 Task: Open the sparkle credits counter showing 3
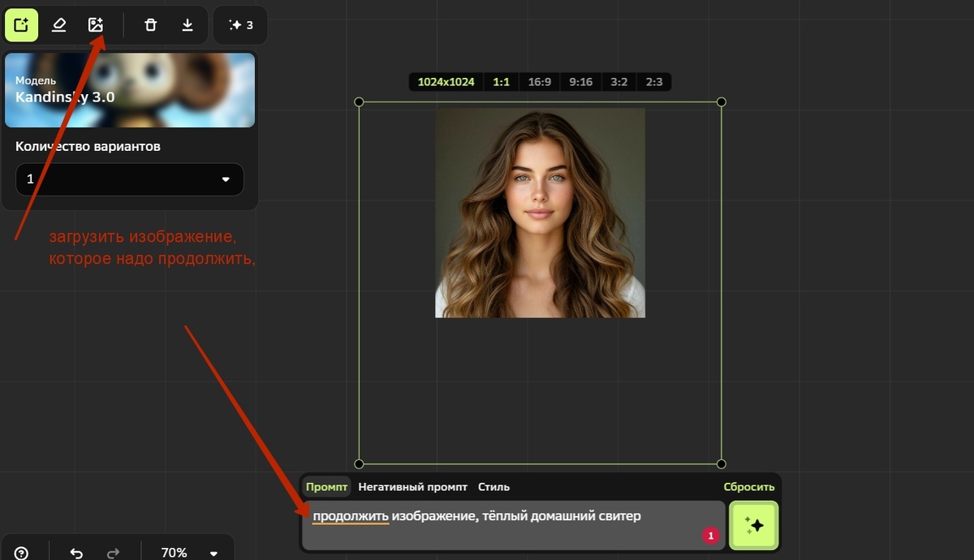click(240, 25)
